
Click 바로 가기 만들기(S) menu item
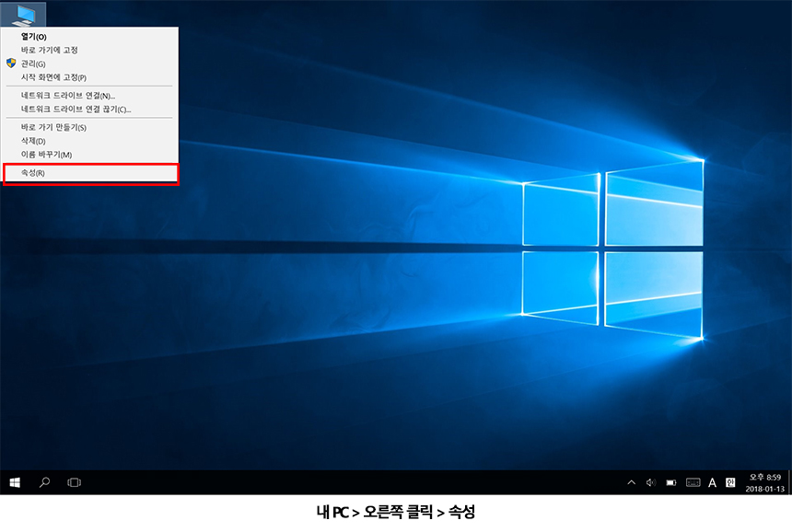pyautogui.click(x=90, y=127)
